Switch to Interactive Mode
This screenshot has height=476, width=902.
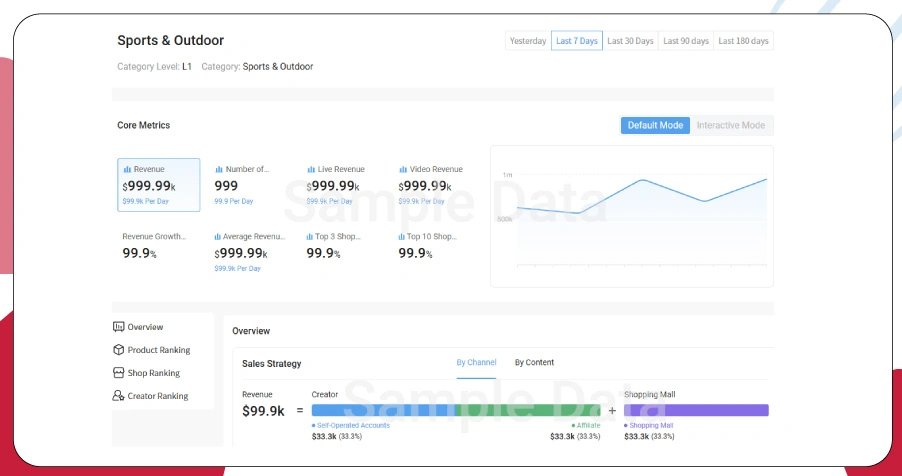click(731, 125)
